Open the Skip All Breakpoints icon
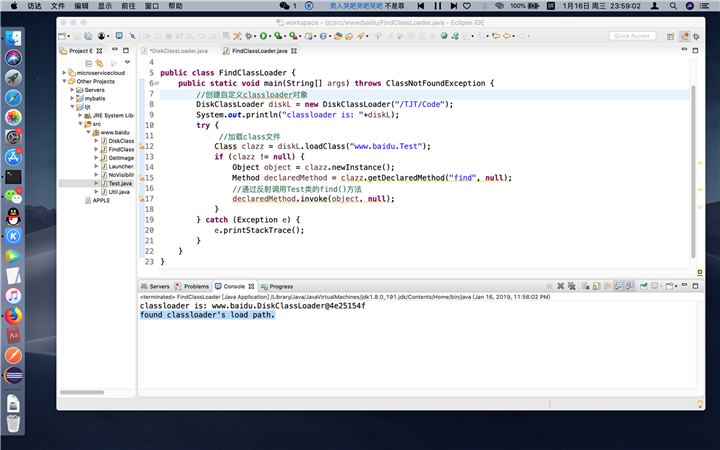Viewport: 720px width, 450px height. (132, 36)
